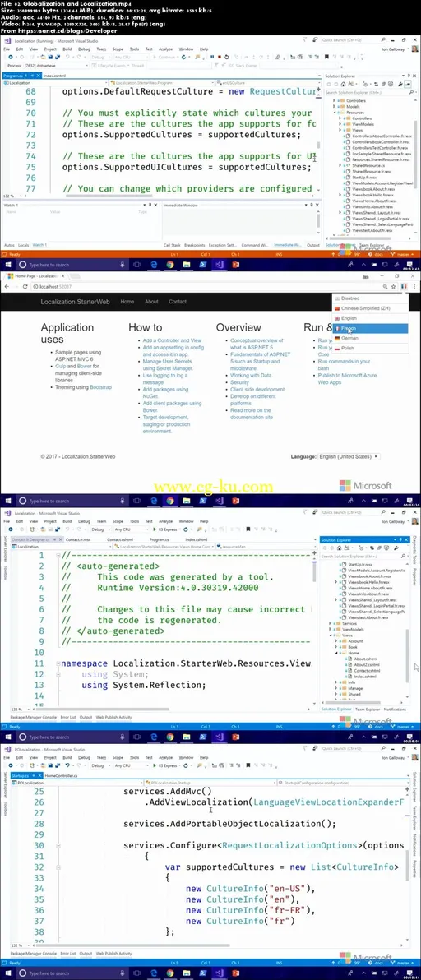Expand the Services folder node
The width and height of the screenshot is (421, 980).
coord(331,623)
